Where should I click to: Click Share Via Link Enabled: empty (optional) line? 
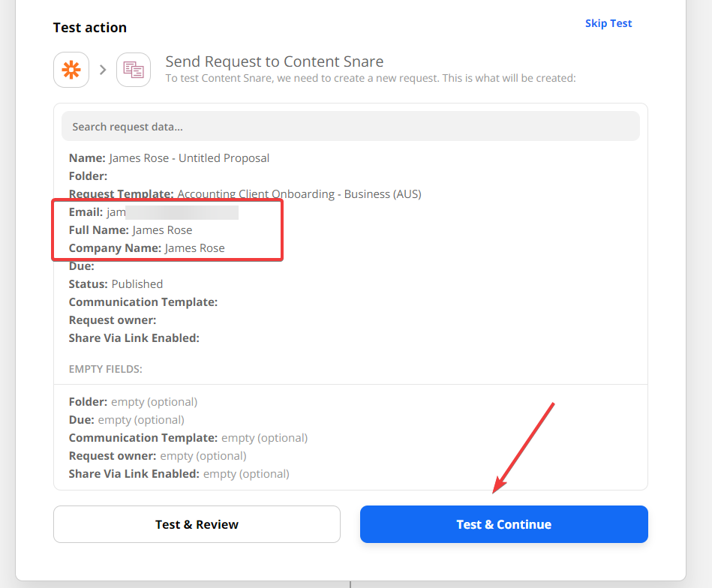(x=179, y=474)
